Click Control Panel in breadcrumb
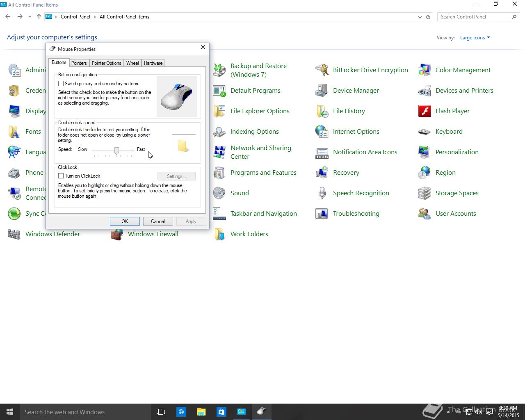This screenshot has width=525, height=420. 75,17
